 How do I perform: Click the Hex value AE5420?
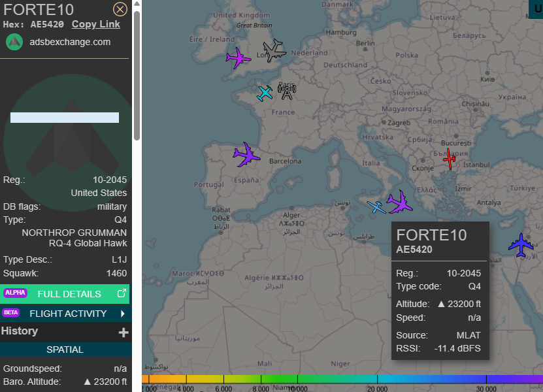(47, 24)
